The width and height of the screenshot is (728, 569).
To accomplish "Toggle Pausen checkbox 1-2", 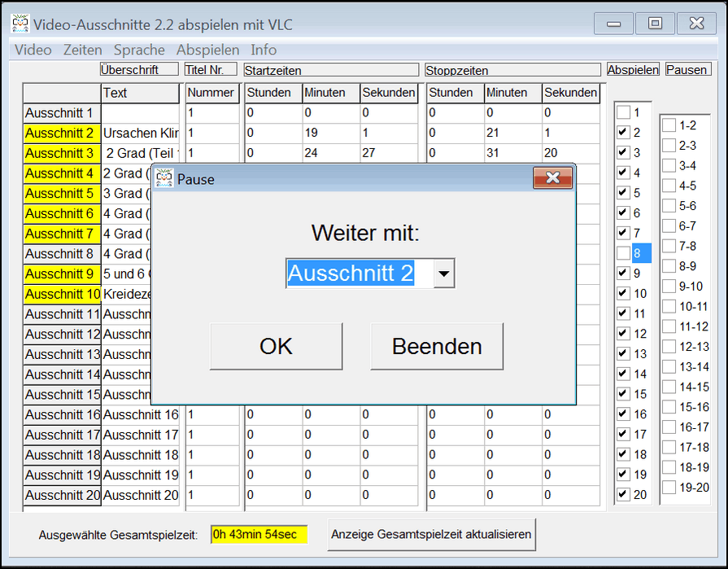I will [669, 125].
